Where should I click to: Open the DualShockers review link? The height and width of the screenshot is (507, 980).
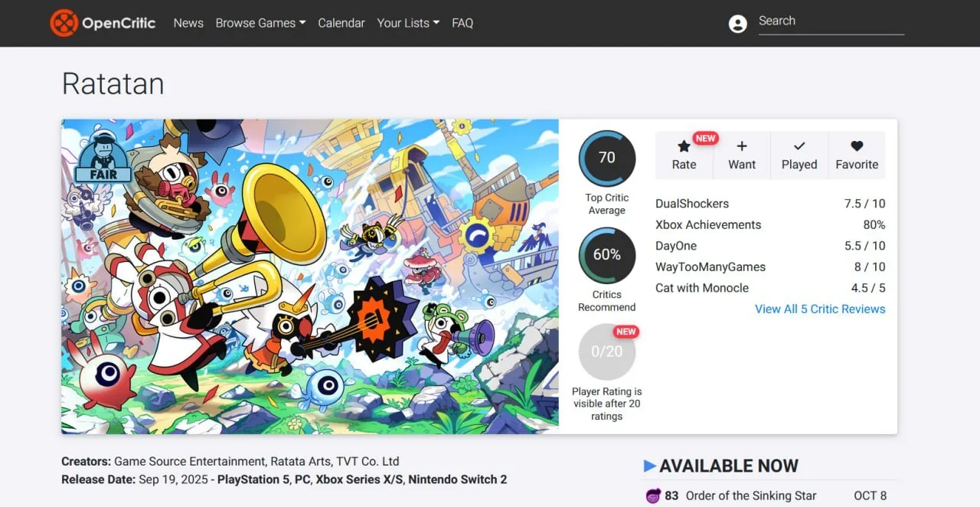point(692,204)
